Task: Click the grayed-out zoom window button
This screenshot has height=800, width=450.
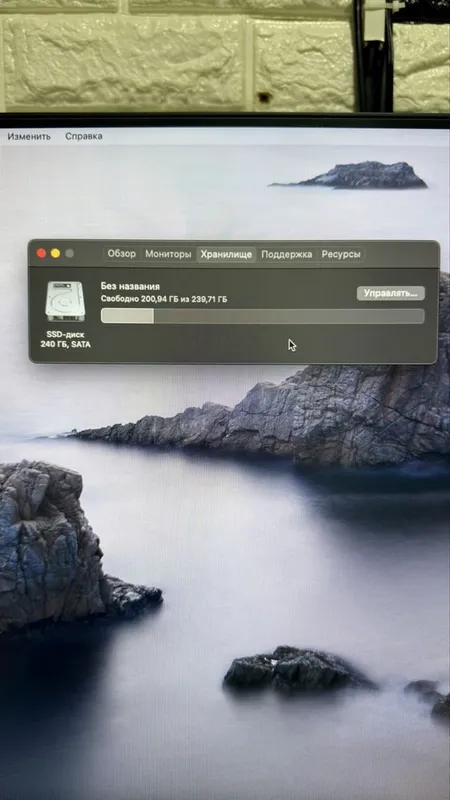Action: [x=69, y=254]
